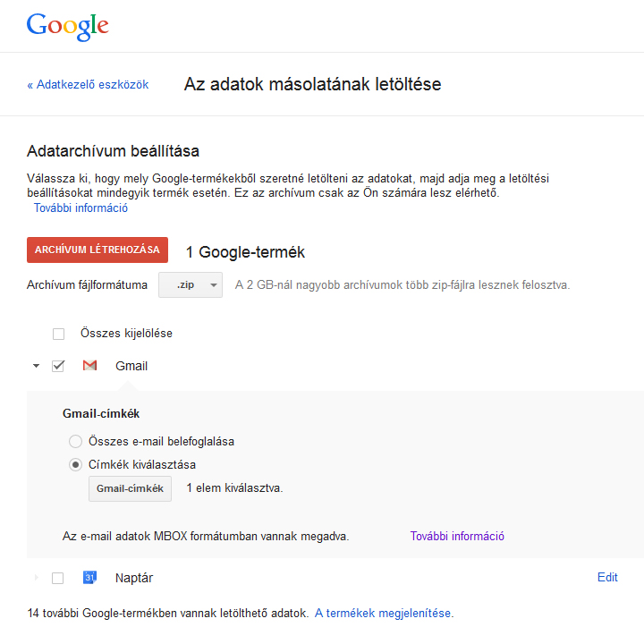The width and height of the screenshot is (644, 644).
Task: Click Edit link for Naptár
Action: click(x=607, y=578)
